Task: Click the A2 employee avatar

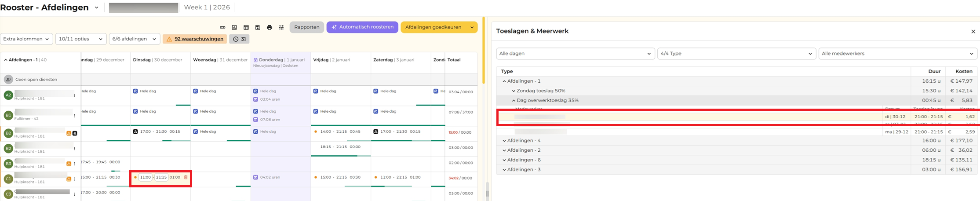Action: coord(8,95)
